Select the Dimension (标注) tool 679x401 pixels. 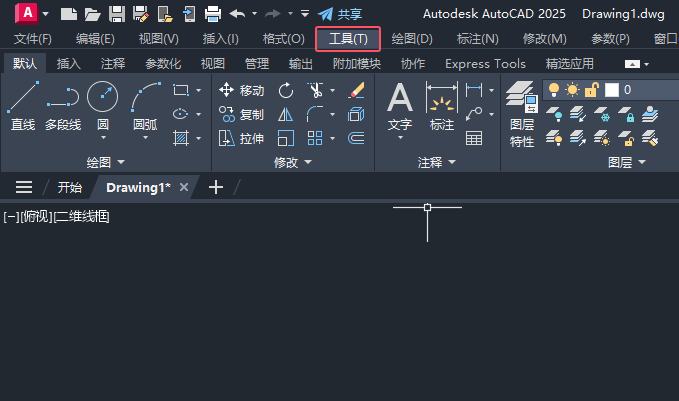click(x=442, y=106)
